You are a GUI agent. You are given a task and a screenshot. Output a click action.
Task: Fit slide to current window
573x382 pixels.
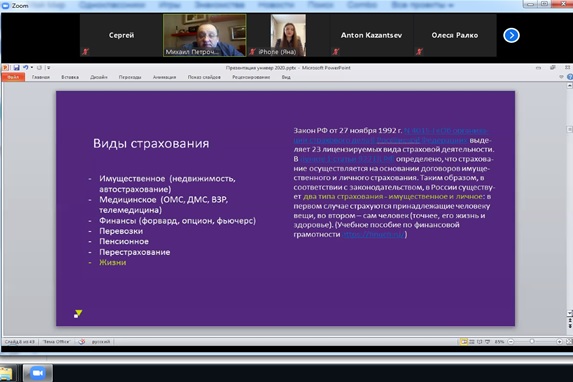(569, 342)
